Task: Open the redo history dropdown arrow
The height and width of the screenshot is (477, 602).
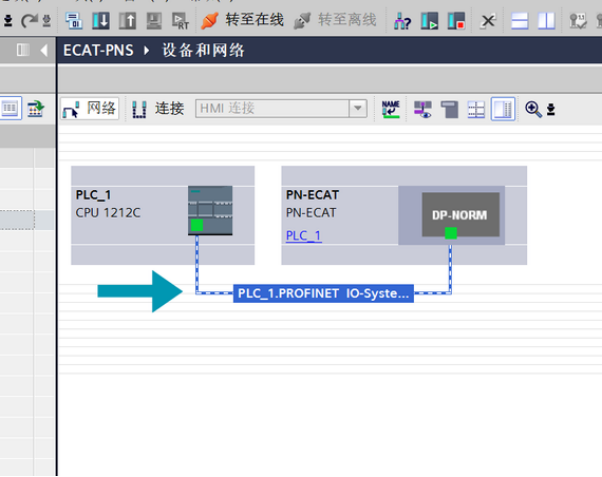Action: [x=46, y=20]
